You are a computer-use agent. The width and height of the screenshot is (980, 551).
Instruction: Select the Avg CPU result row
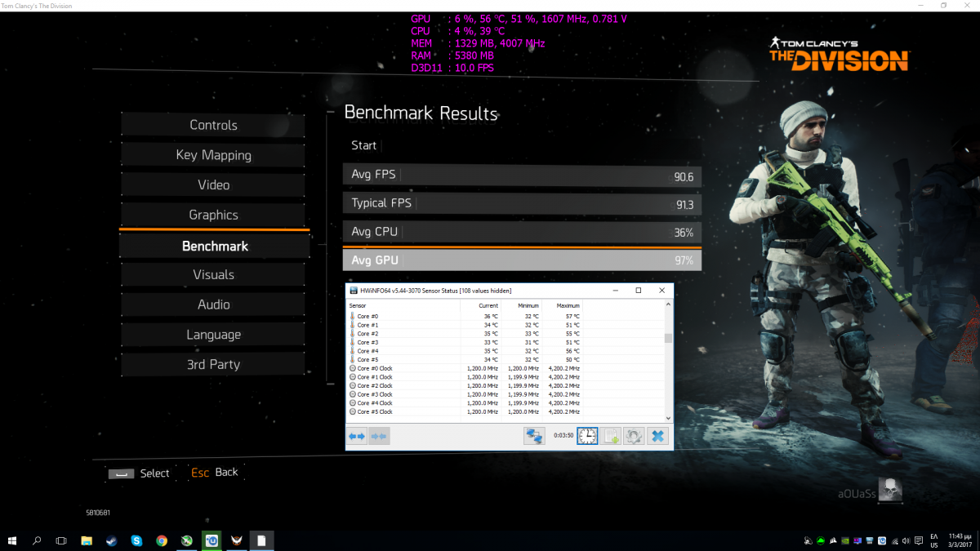pos(523,232)
